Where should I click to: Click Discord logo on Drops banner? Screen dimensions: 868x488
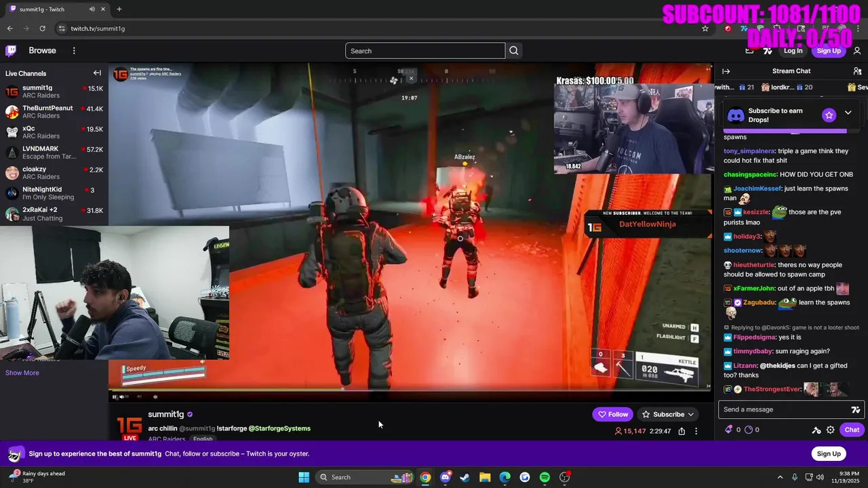(736, 115)
